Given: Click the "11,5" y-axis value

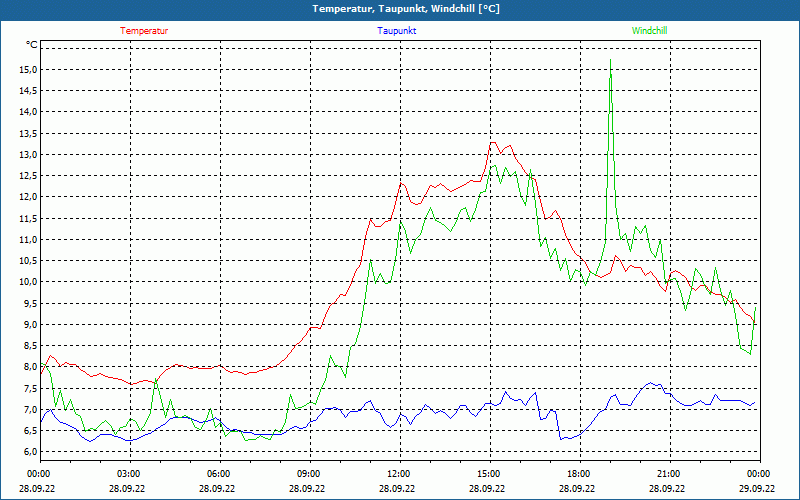Looking at the screenshot, I should point(29,218).
